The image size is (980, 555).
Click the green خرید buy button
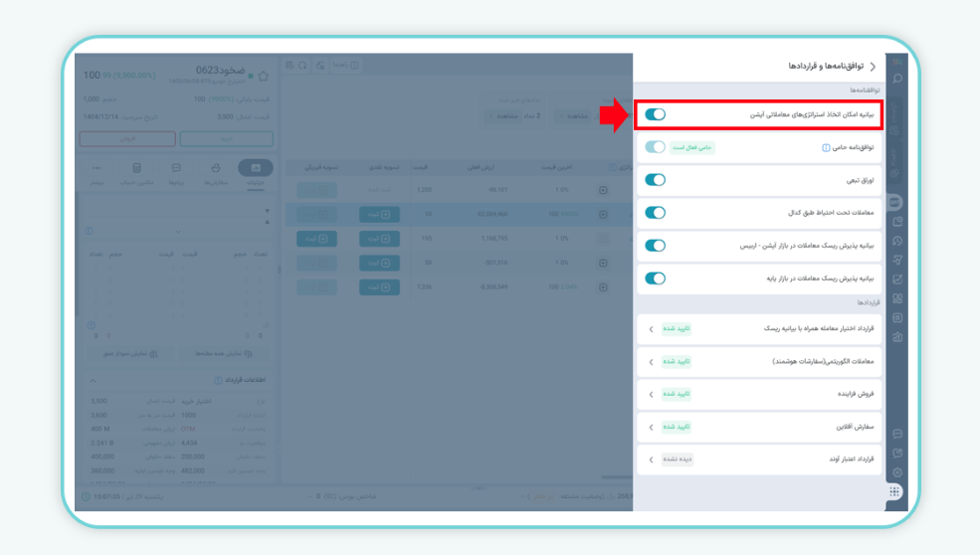click(x=226, y=139)
